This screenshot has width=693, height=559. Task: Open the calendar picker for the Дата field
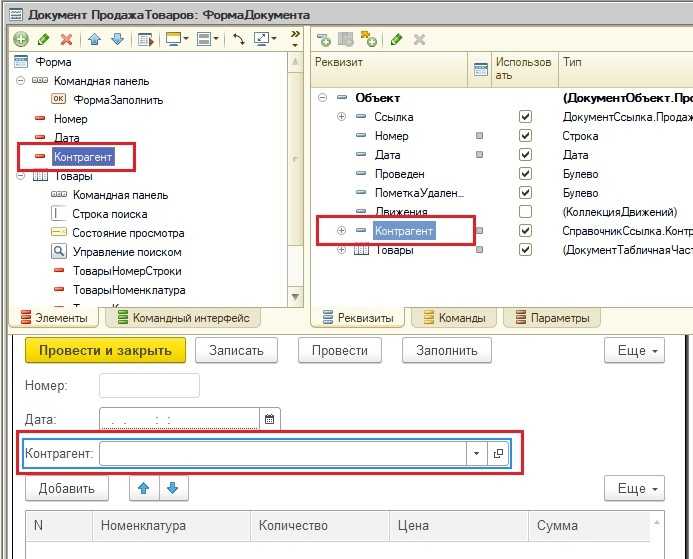[x=270, y=419]
